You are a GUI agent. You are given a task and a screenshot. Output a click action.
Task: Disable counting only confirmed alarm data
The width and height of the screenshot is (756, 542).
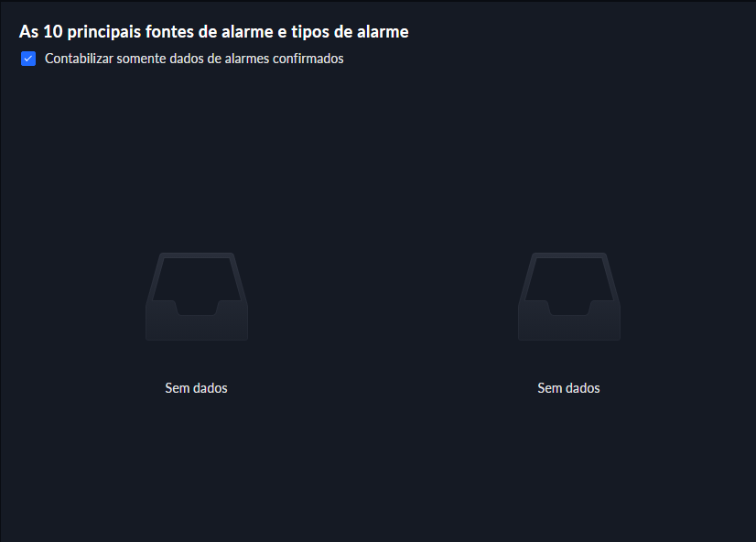tap(28, 59)
